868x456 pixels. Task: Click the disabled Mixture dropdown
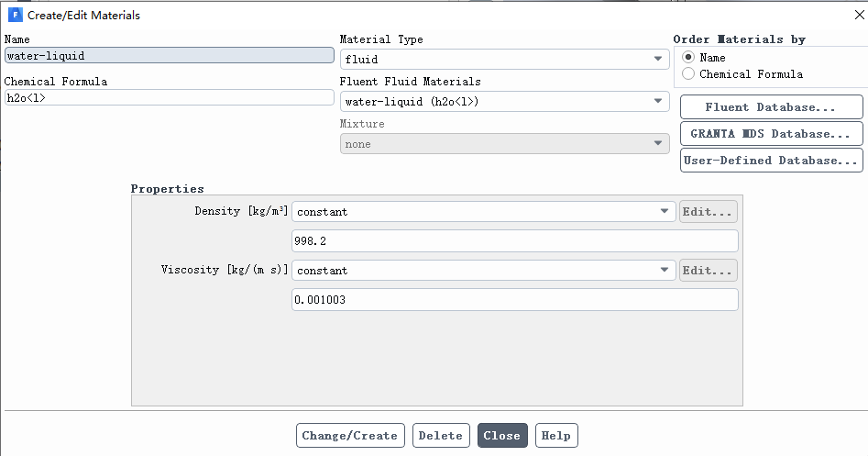click(x=505, y=144)
